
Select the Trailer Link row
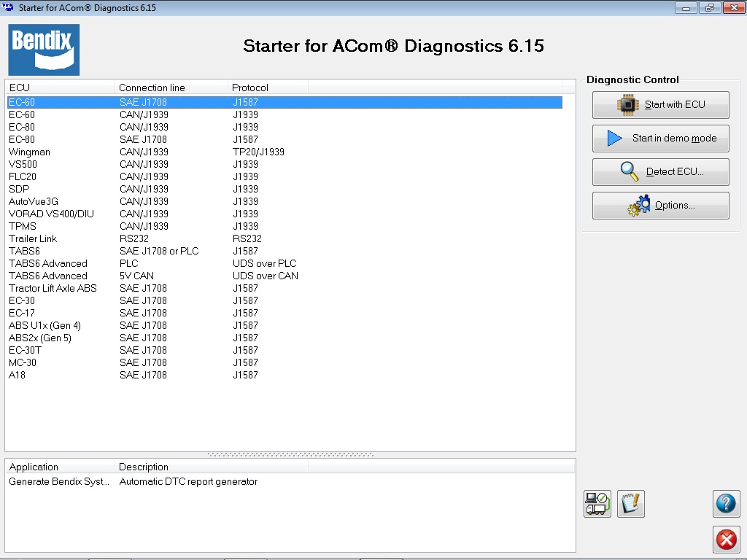tap(285, 238)
